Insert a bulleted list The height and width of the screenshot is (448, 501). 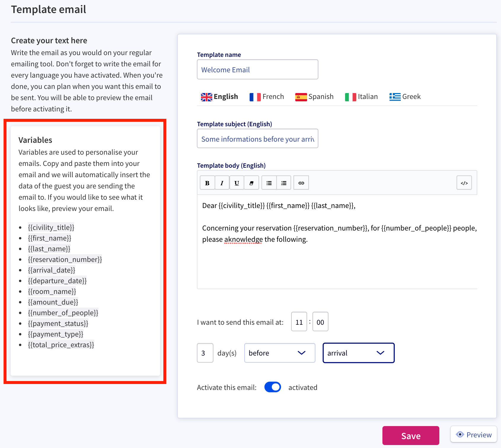(269, 183)
